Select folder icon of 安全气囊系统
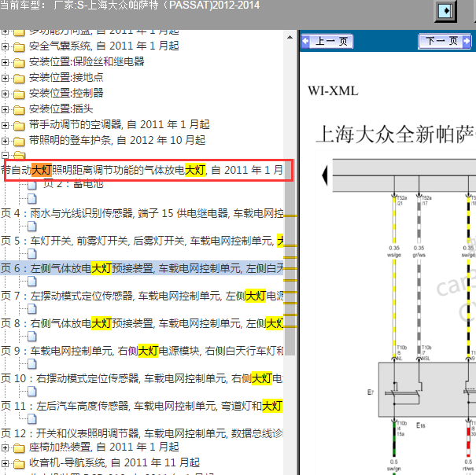476x475 pixels. [x=19, y=46]
